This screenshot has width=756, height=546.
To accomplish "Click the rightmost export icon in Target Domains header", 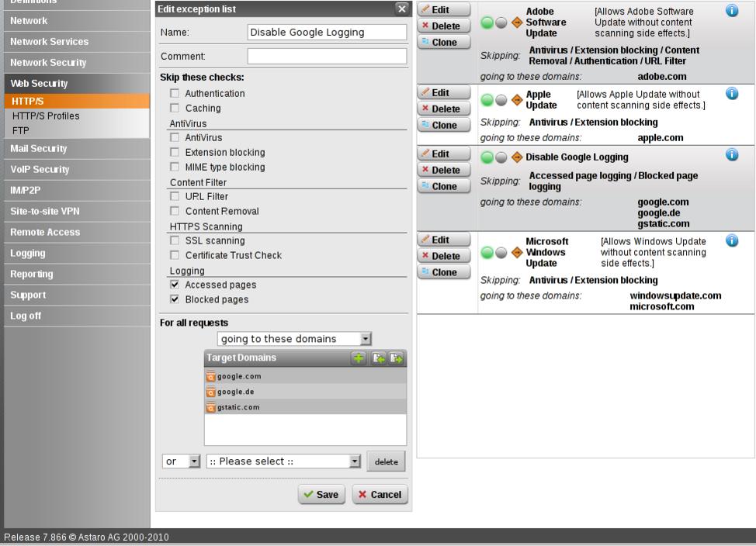I will point(397,358).
